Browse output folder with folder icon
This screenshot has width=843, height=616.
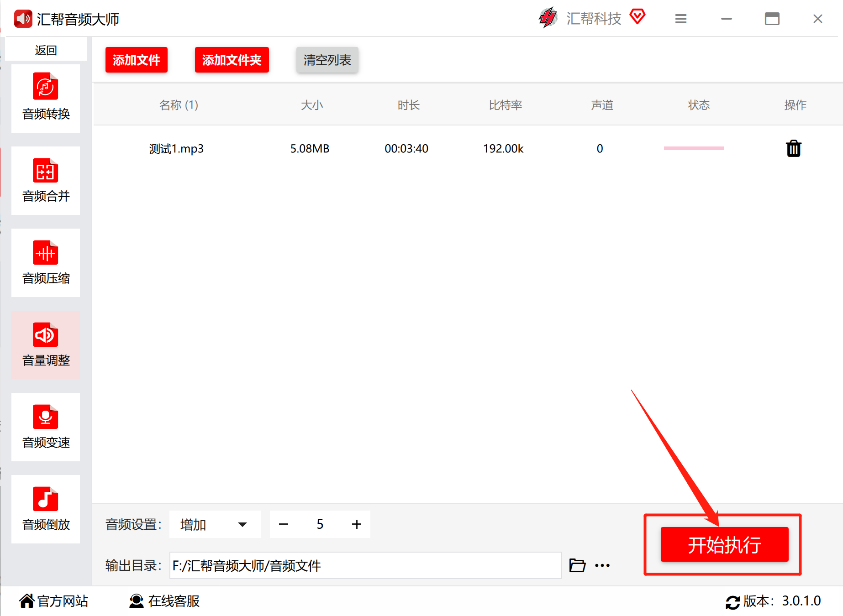577,565
